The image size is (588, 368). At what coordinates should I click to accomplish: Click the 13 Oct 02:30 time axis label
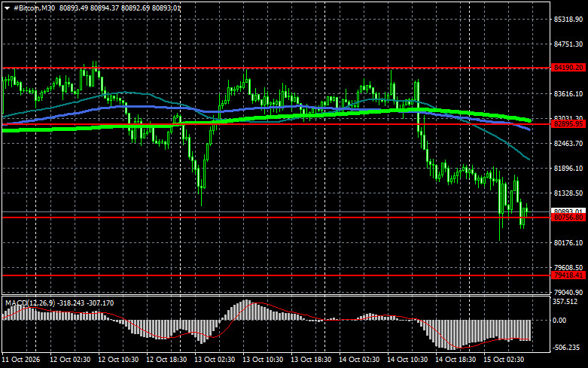pyautogui.click(x=215, y=360)
